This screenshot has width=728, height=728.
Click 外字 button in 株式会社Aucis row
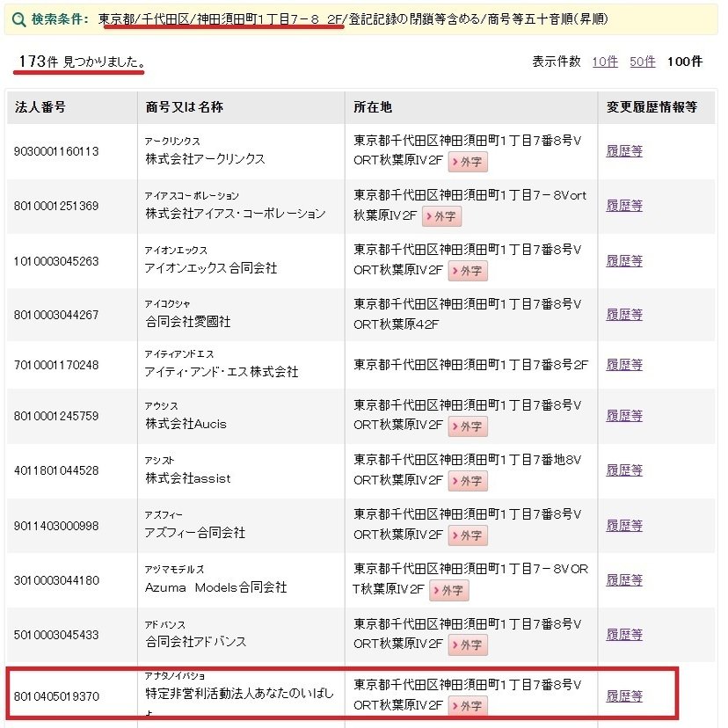tap(468, 426)
